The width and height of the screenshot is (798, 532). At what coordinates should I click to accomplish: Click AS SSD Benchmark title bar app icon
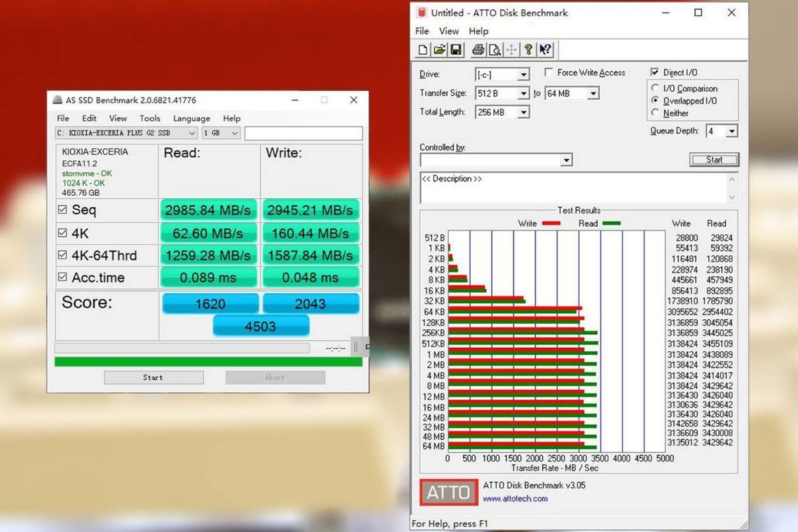[x=58, y=100]
